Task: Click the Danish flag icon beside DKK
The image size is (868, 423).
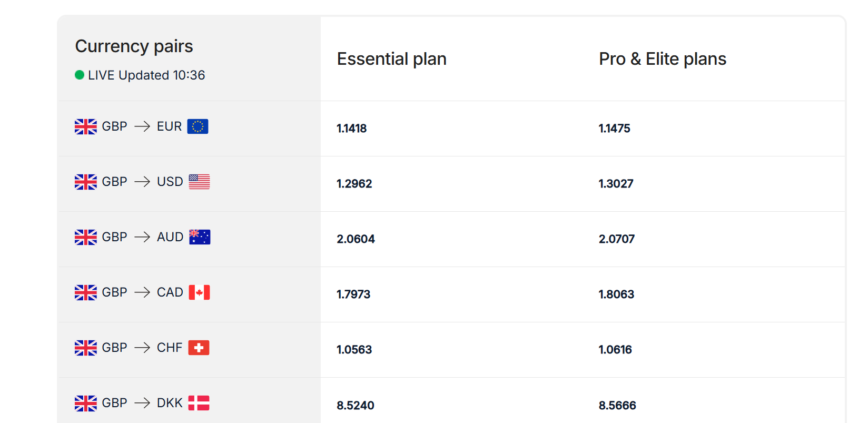Action: point(199,403)
